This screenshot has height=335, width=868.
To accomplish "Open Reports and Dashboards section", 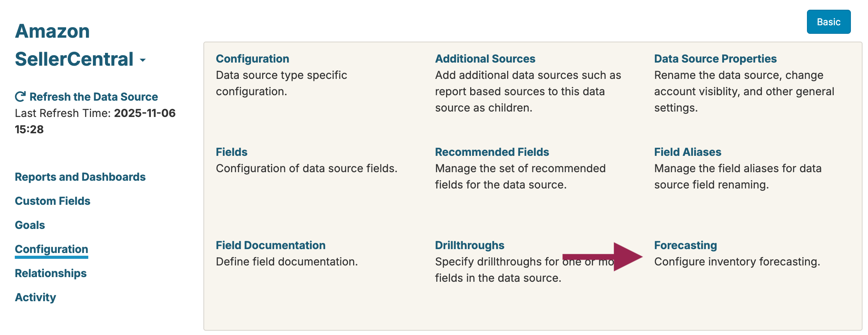I will (x=80, y=177).
